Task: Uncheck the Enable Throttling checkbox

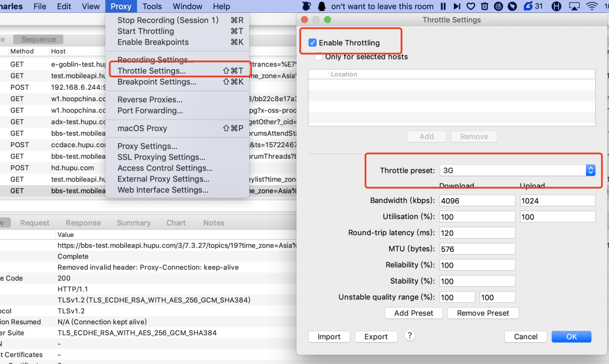Action: point(313,43)
